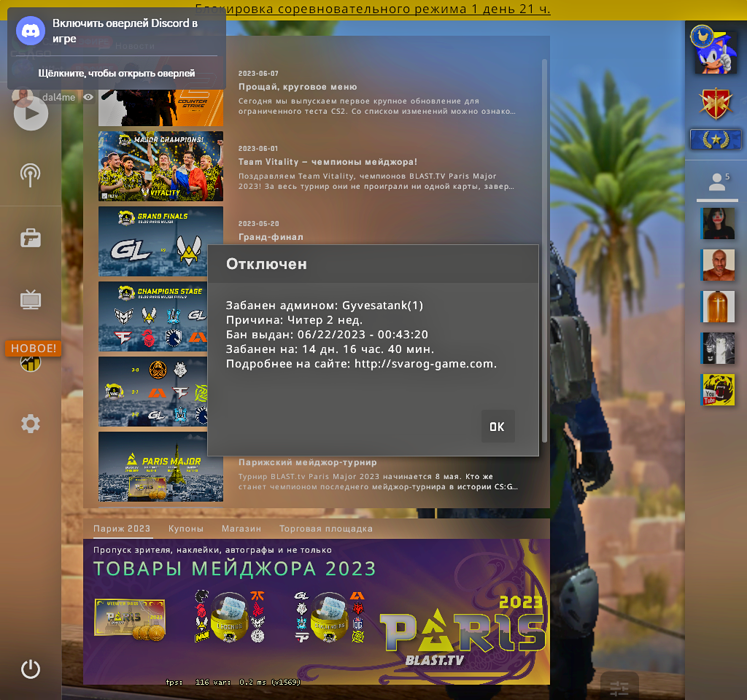Click the news feed vertical scrollbar
The height and width of the screenshot is (700, 747).
point(544,251)
